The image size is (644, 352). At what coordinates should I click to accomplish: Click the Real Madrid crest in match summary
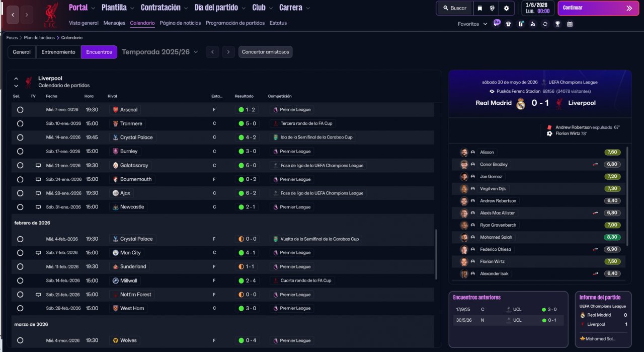[x=521, y=103]
